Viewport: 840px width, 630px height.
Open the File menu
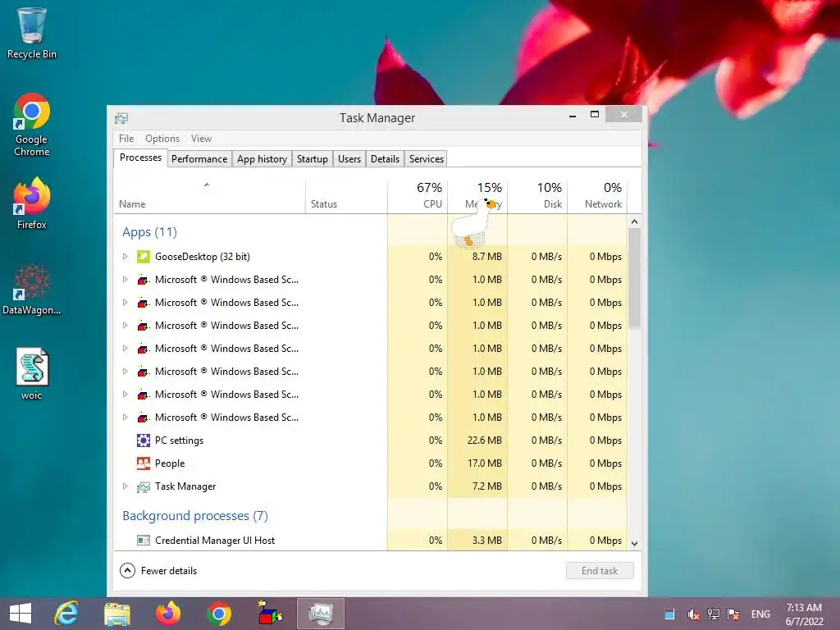126,139
